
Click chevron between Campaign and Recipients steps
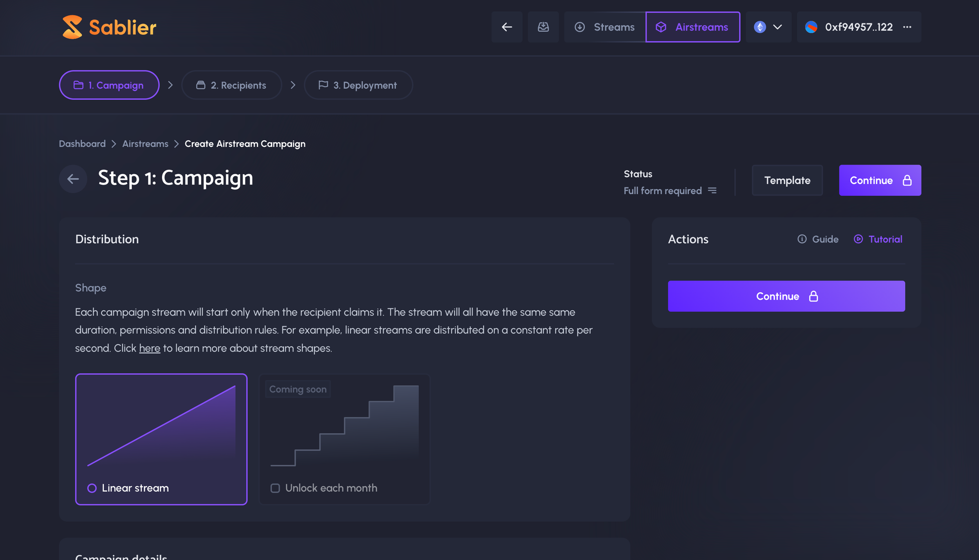point(170,85)
